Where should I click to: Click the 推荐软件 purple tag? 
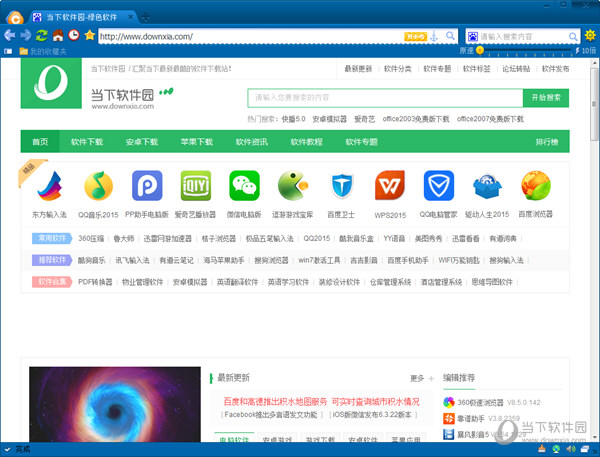coord(52,260)
